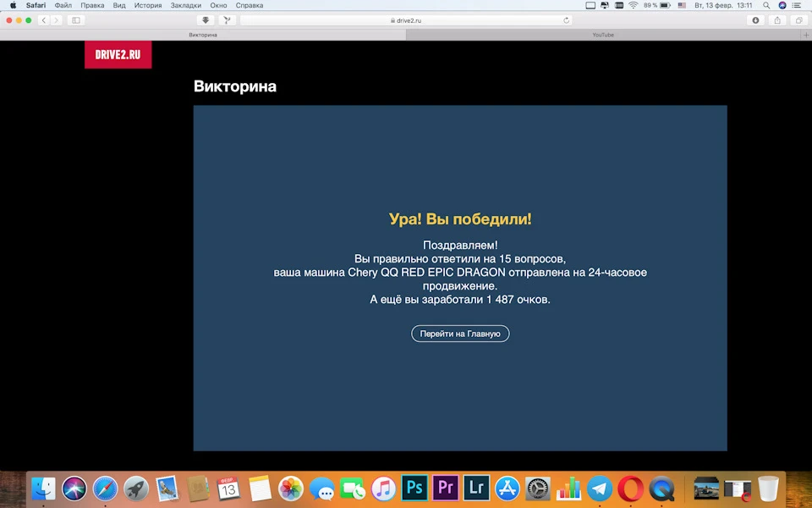This screenshot has width=812, height=508.
Task: Click the downward arrow extension icon in toolbar
Action: pyautogui.click(x=206, y=20)
